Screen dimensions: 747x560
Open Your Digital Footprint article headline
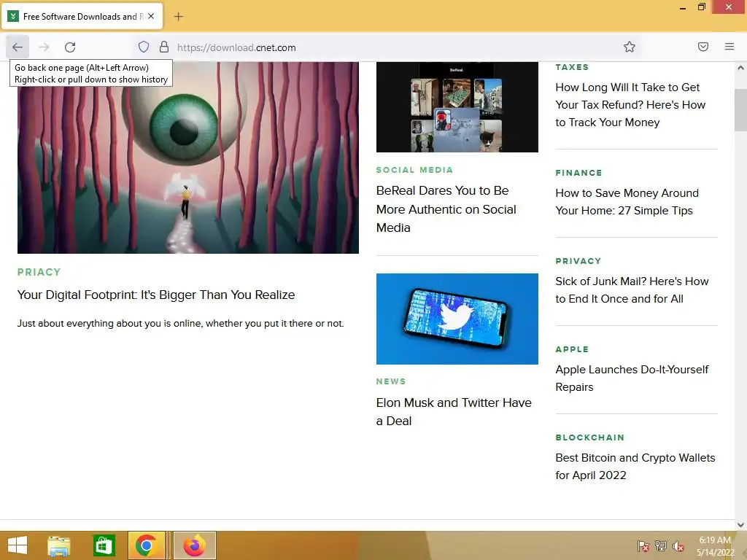click(156, 295)
